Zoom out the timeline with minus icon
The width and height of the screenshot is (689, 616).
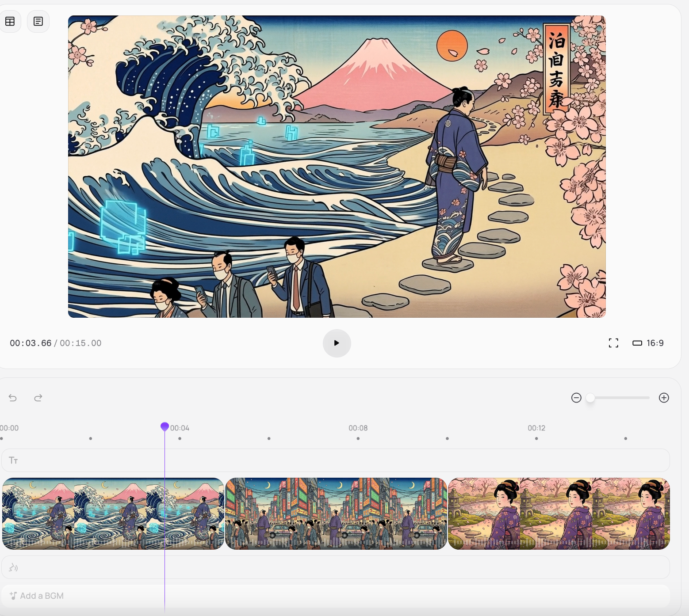coord(576,398)
